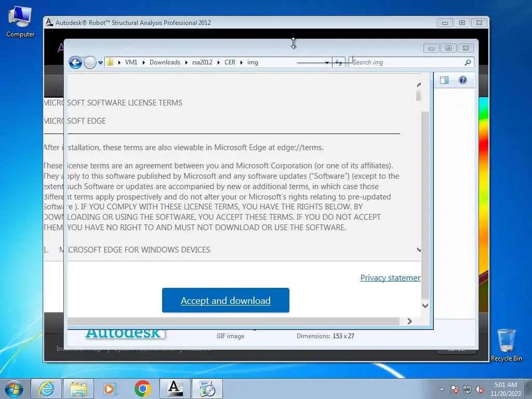
Task: Expand the arrow after the CER breadcrumb
Action: pyautogui.click(x=242, y=62)
